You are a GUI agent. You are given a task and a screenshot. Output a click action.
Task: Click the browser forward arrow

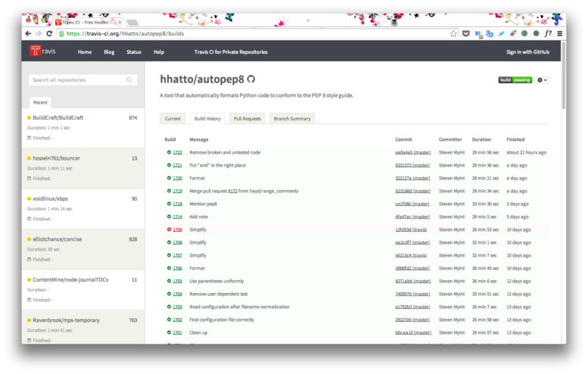39,34
